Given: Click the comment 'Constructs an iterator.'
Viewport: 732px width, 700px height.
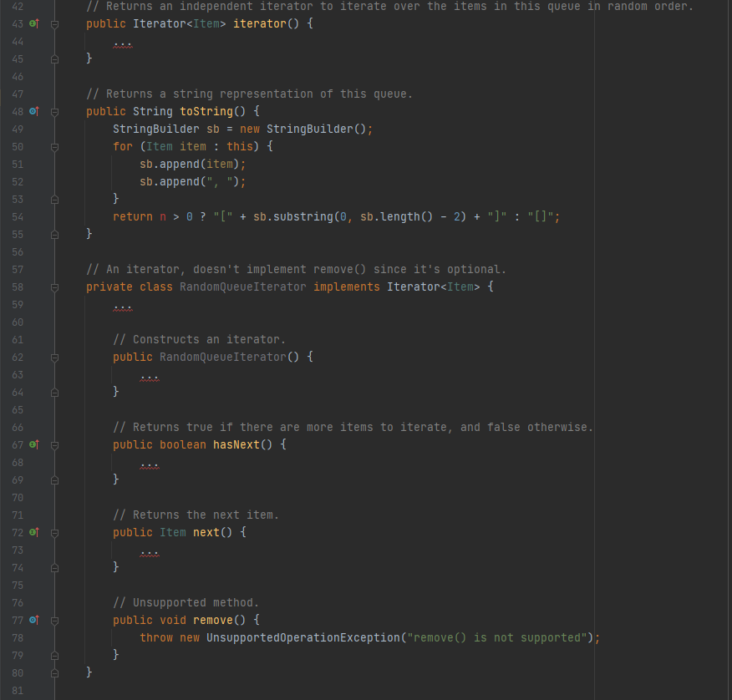Looking at the screenshot, I should click(199, 340).
